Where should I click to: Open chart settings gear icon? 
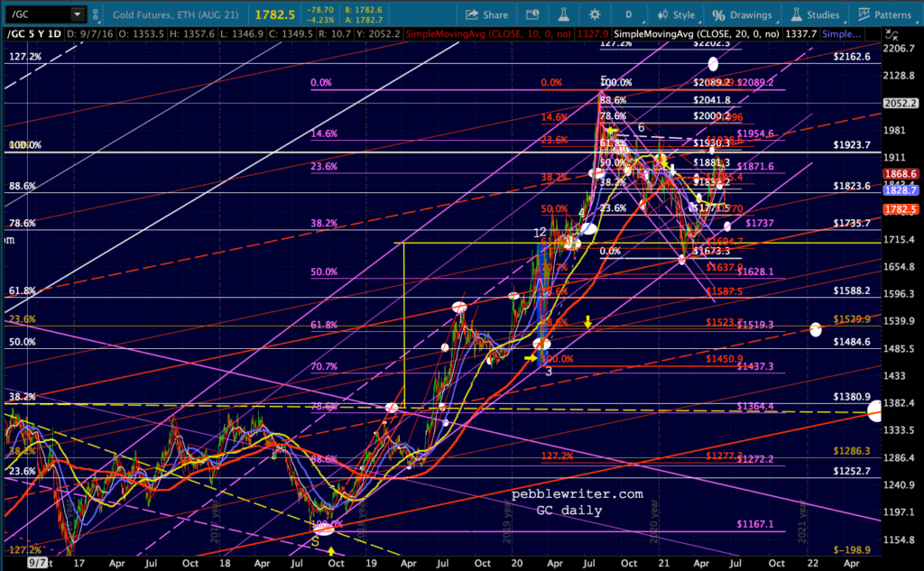594,15
